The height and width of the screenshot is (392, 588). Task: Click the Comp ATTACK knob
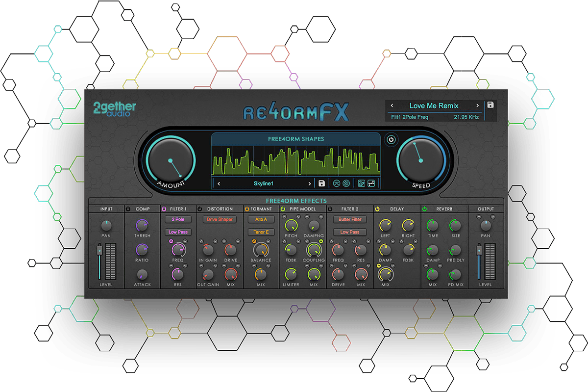(142, 274)
